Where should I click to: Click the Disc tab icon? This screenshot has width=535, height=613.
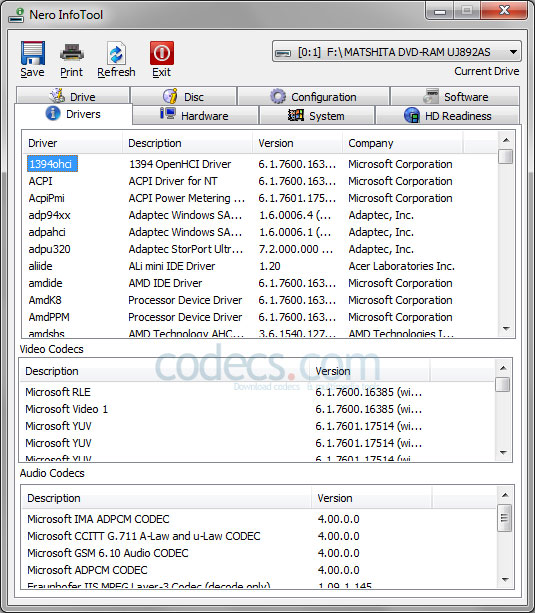click(x=170, y=96)
